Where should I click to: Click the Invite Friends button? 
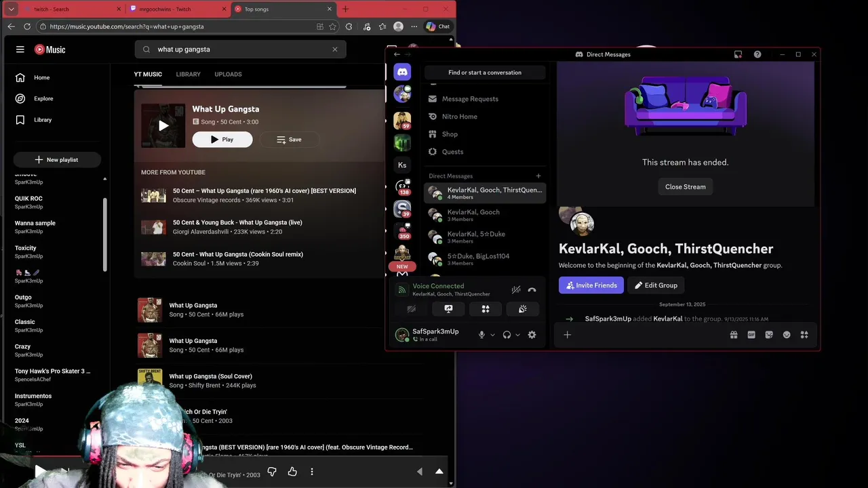tap(591, 285)
